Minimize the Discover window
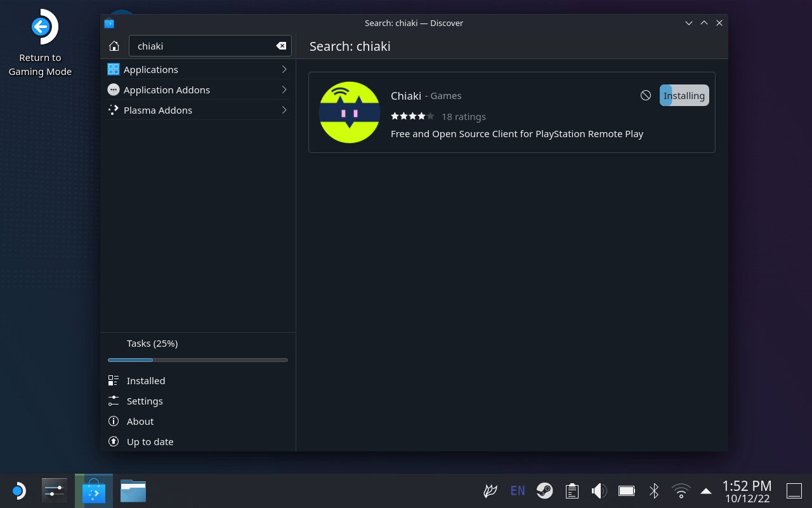 coord(689,23)
